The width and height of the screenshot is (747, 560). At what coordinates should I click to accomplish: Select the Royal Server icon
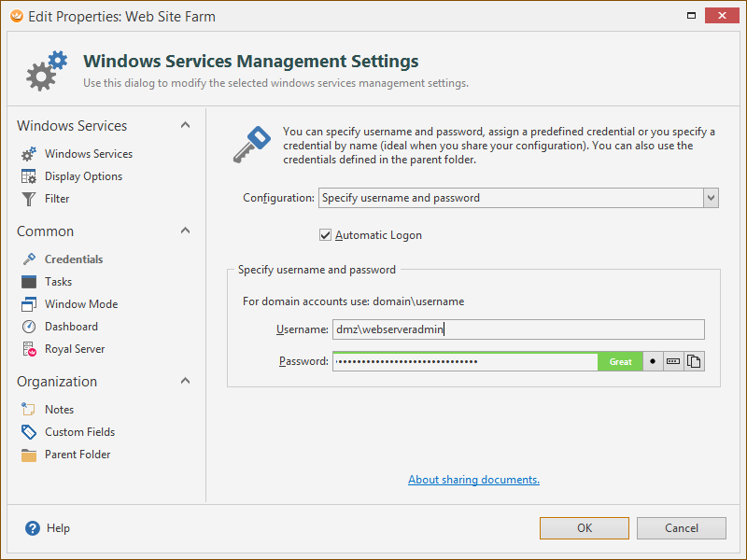click(29, 349)
